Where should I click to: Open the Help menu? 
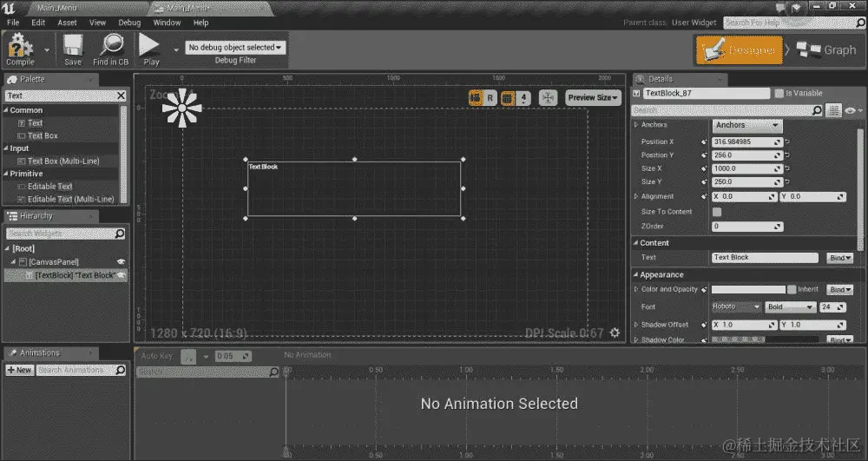(x=201, y=23)
